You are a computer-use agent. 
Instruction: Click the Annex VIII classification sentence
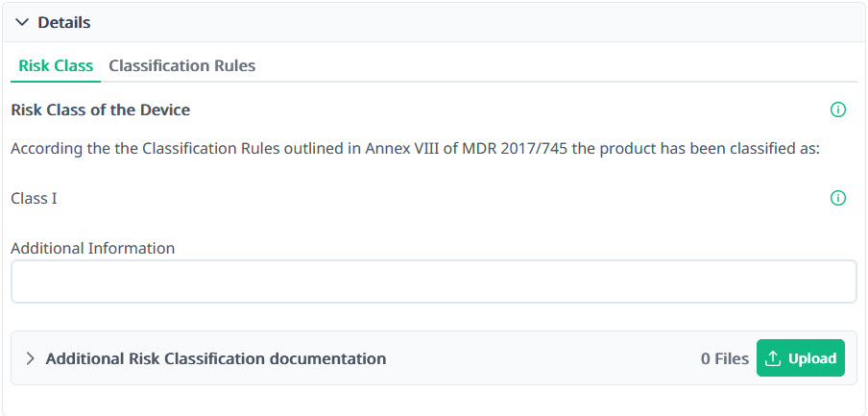[288, 149]
